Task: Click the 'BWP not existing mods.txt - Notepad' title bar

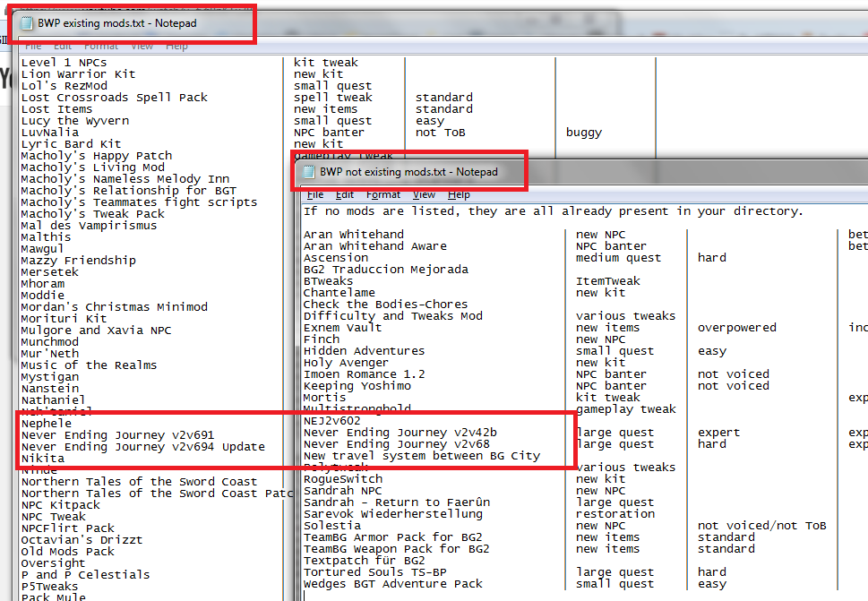Action: click(408, 172)
